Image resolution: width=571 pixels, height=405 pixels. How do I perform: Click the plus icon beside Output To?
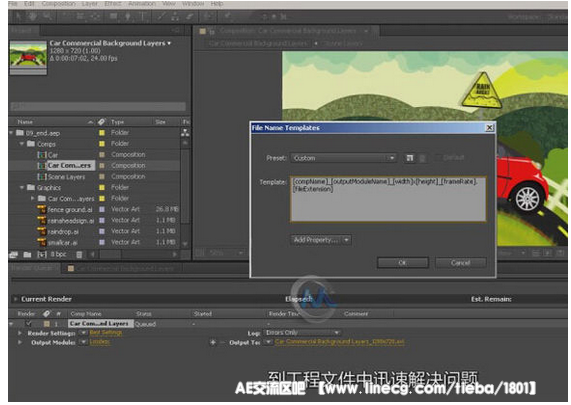click(x=213, y=342)
